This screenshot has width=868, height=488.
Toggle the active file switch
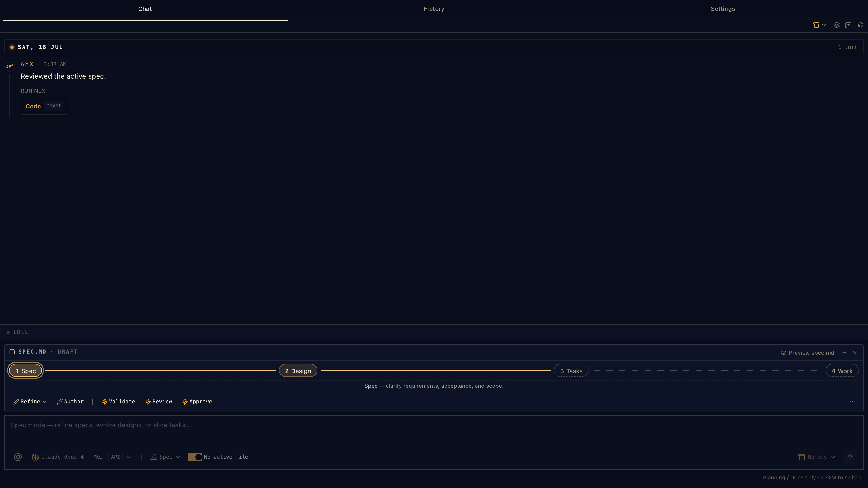pos(194,457)
